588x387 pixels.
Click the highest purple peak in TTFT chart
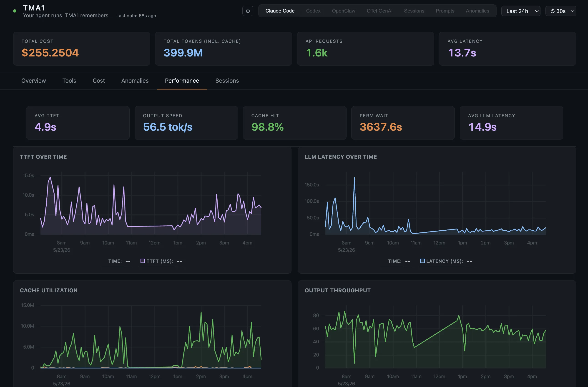pos(50,177)
